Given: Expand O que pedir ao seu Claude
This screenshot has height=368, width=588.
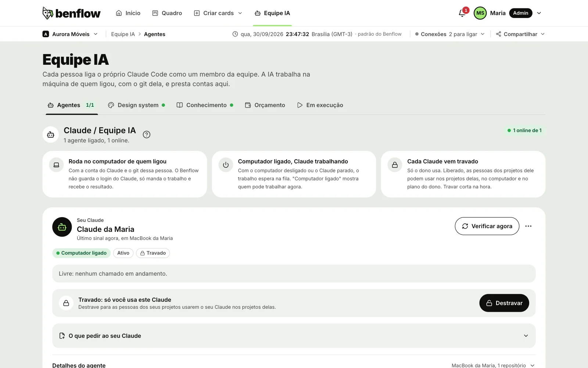Looking at the screenshot, I should pyautogui.click(x=294, y=336).
